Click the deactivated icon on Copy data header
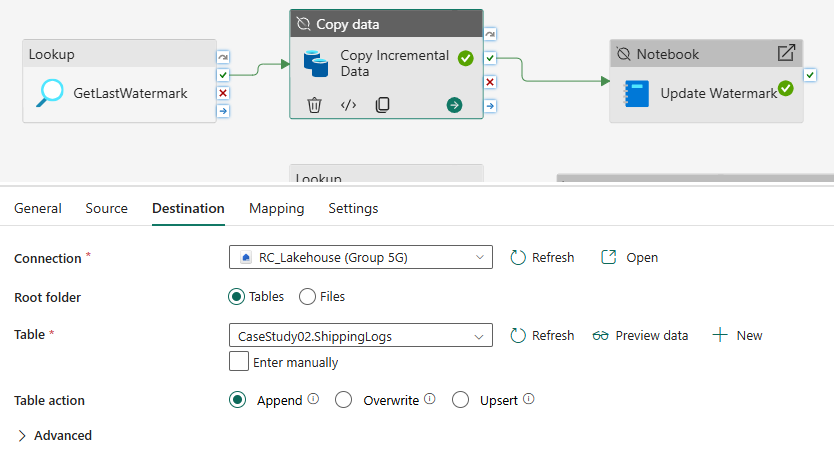This screenshot has height=450, width=834. [303, 24]
